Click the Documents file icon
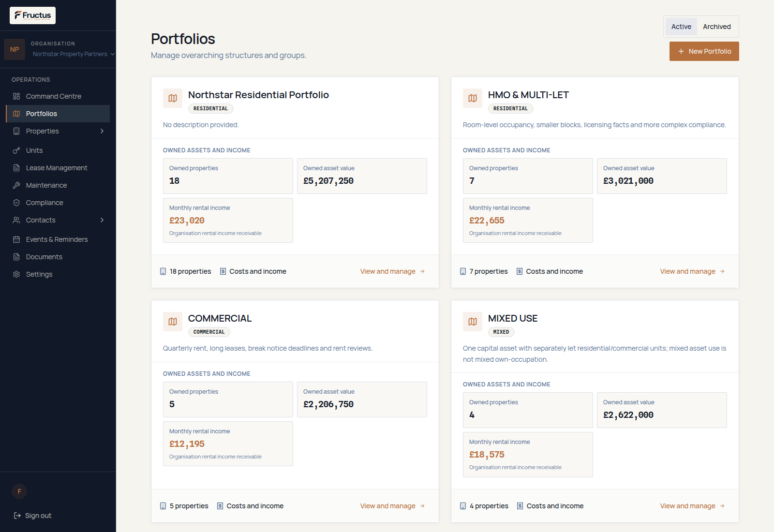This screenshot has width=774, height=532. 16,257
